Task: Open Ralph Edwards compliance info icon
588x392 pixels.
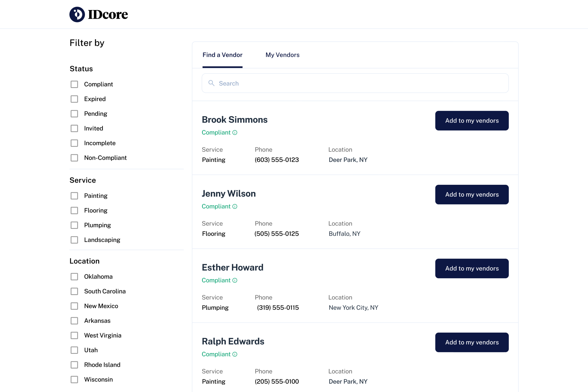Action: click(235, 354)
